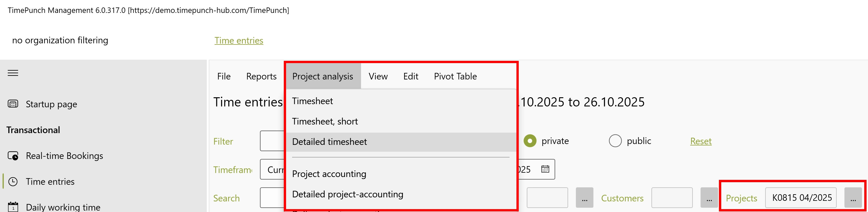Screen dimensions: 868x212
Task: Select the public radio button
Action: click(x=615, y=141)
